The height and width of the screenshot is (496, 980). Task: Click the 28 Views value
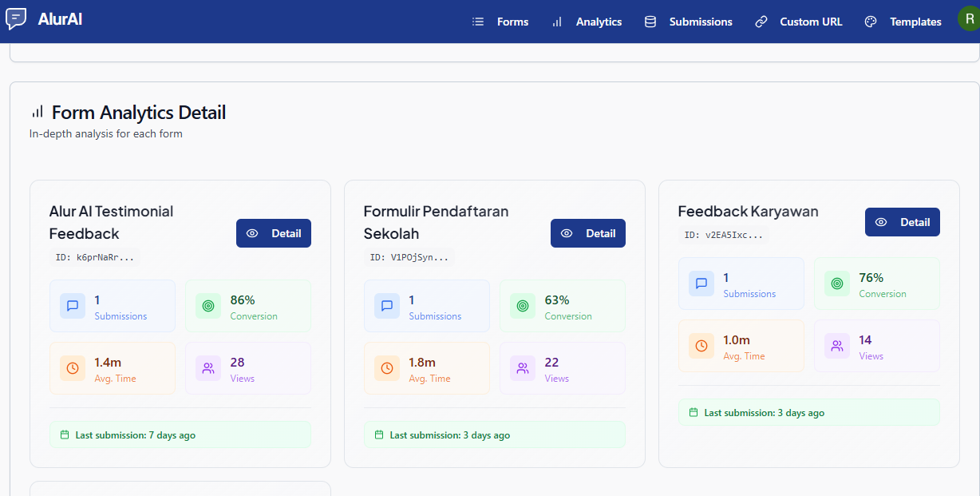point(237,363)
